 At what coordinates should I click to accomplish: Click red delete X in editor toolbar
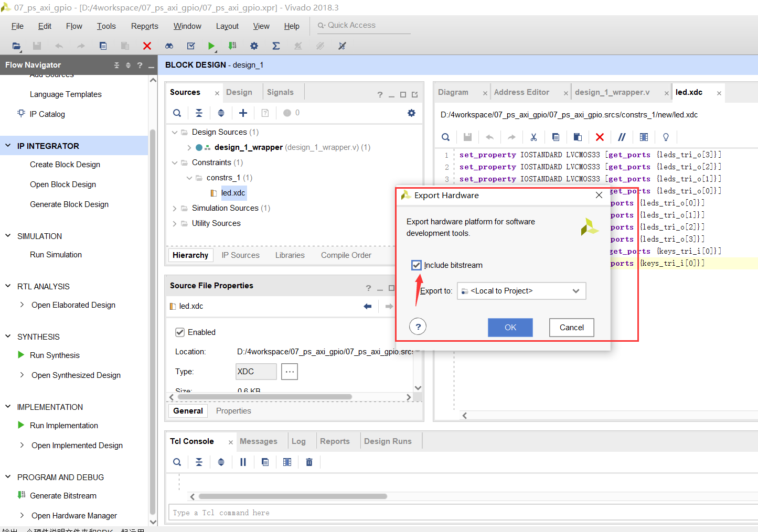point(600,137)
